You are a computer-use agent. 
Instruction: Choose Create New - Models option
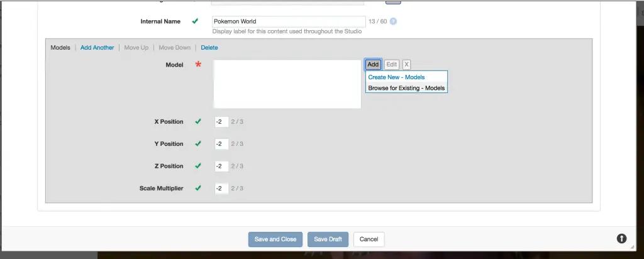point(396,77)
